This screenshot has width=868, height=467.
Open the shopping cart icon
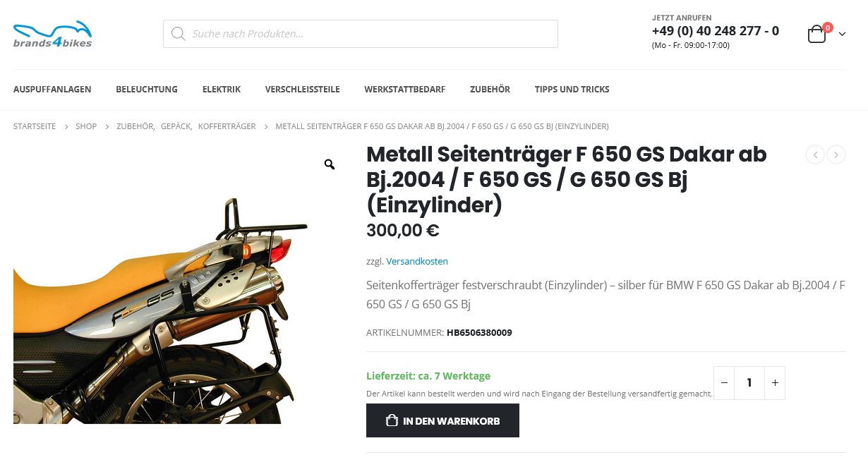817,34
